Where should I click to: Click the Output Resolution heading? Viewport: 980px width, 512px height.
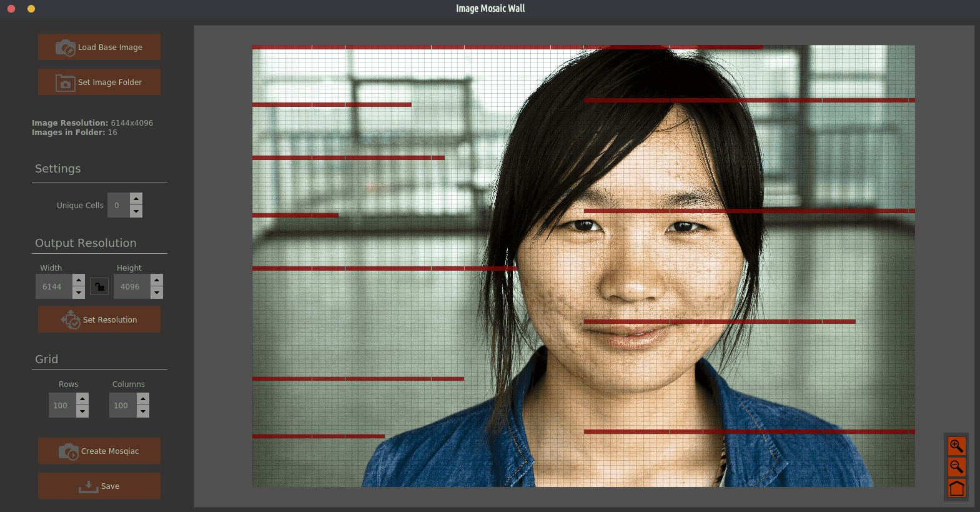tap(86, 243)
